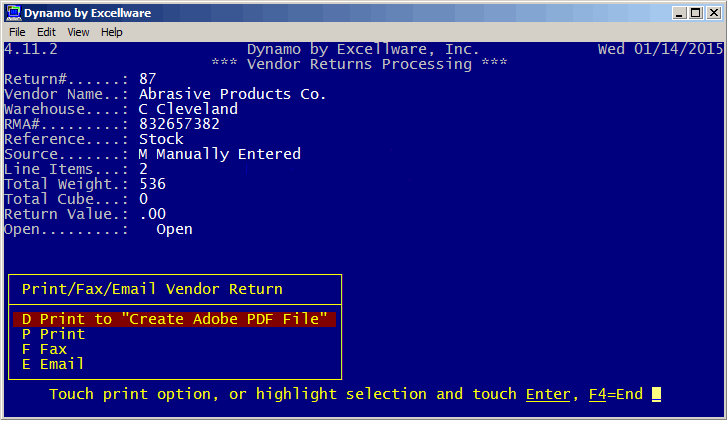Image resolution: width=728 pixels, height=421 pixels.
Task: Click the underlined Enter link in prompt
Action: [x=548, y=394]
